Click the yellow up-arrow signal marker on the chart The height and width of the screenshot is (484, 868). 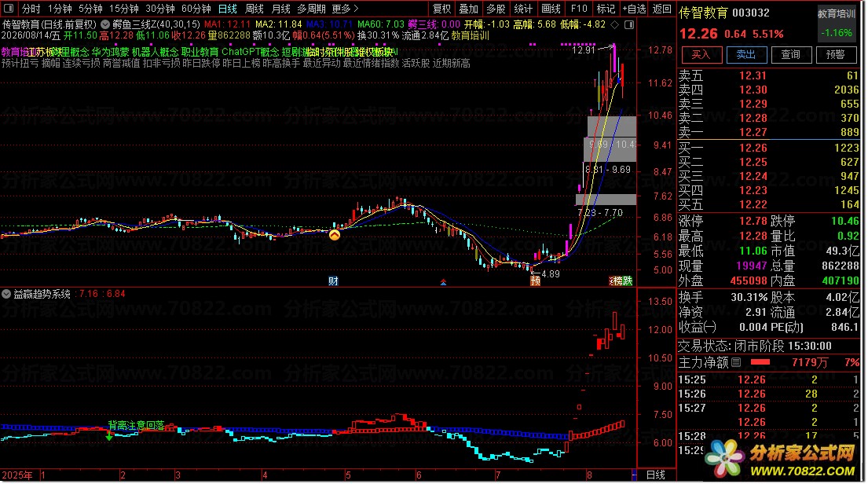[335, 235]
